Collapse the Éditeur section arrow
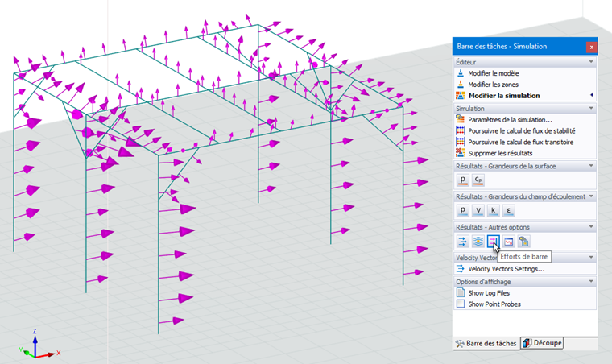Viewport: 612px width, 364px height. pyautogui.click(x=591, y=62)
